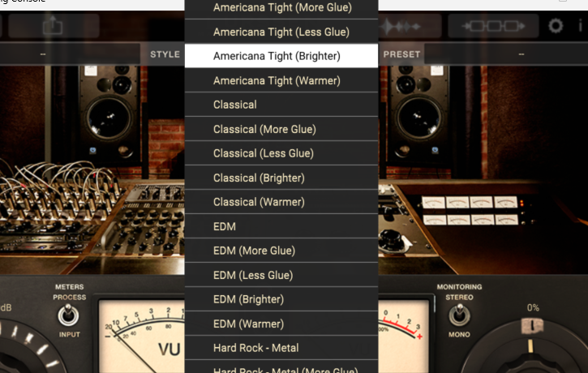The image size is (588, 373).
Task: Select EDM (More Glue) style
Action: pos(281,251)
